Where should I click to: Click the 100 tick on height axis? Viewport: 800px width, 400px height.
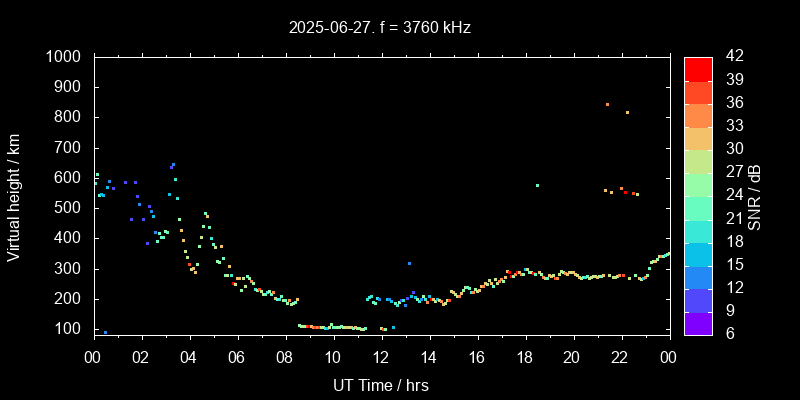70,329
